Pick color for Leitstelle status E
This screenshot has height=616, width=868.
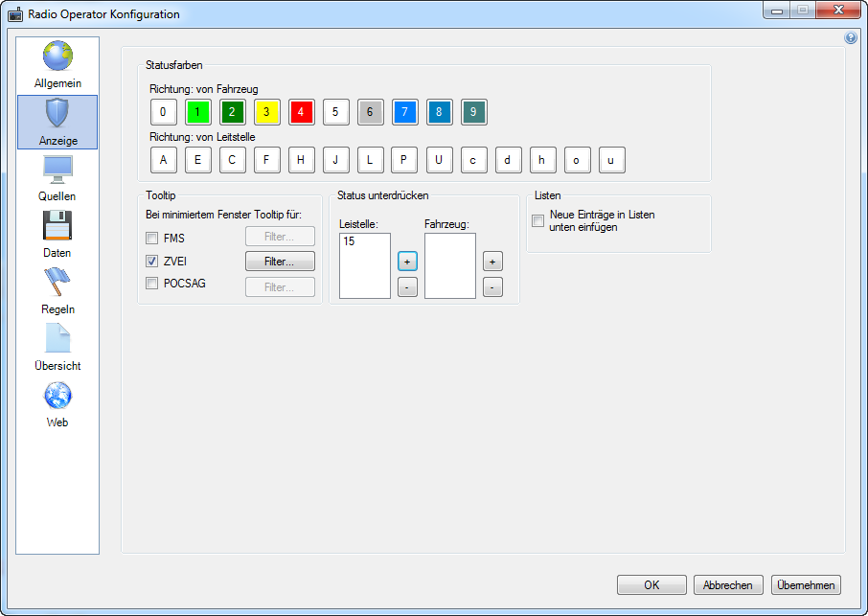[197, 160]
